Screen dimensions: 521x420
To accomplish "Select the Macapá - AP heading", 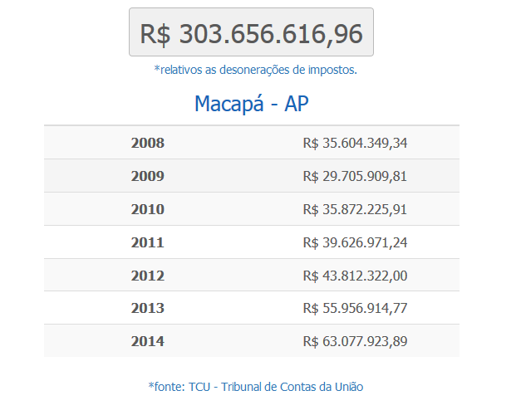I will tap(252, 104).
